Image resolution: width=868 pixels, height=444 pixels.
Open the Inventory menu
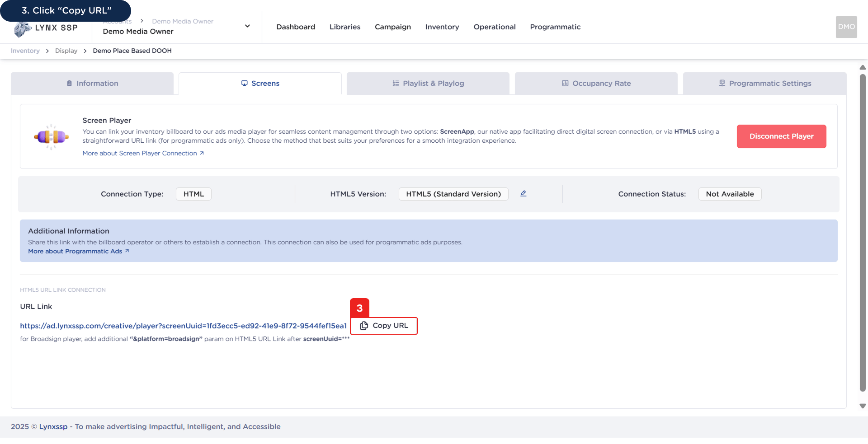(x=442, y=27)
